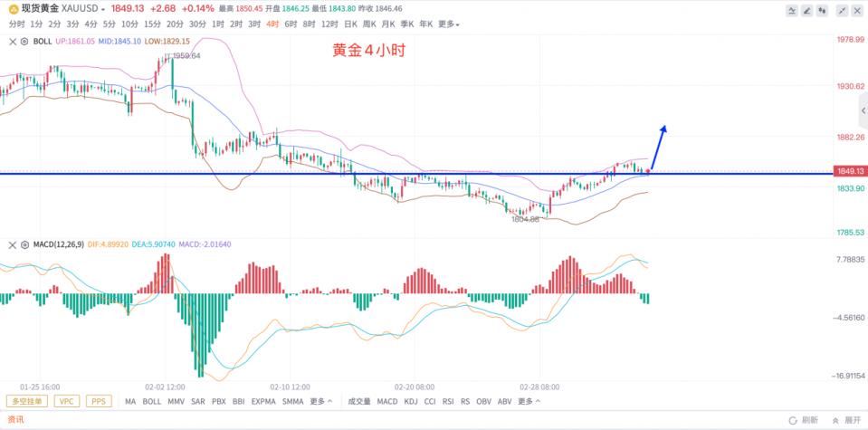Image resolution: width=868 pixels, height=430 pixels.
Task: Open the XAUUSD symbol dropdown arrow
Action: [102, 9]
